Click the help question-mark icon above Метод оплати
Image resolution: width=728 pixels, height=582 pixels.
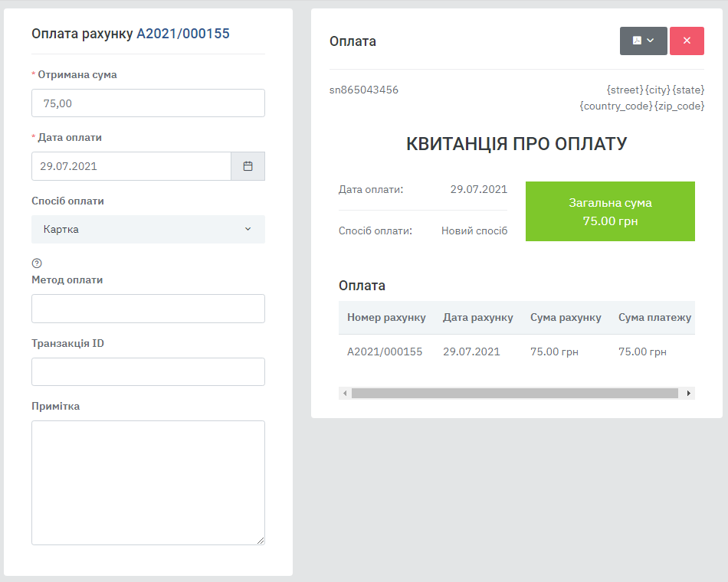point(37,263)
